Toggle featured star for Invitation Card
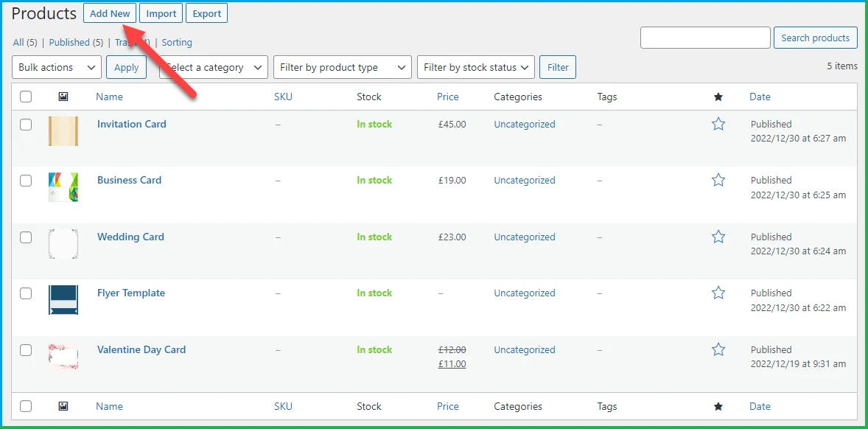 pos(718,124)
